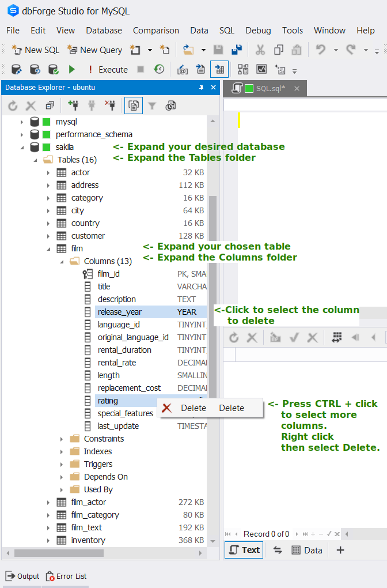Click the Redo arrow icon
Viewport: 387px width, 588px height.
(351, 50)
